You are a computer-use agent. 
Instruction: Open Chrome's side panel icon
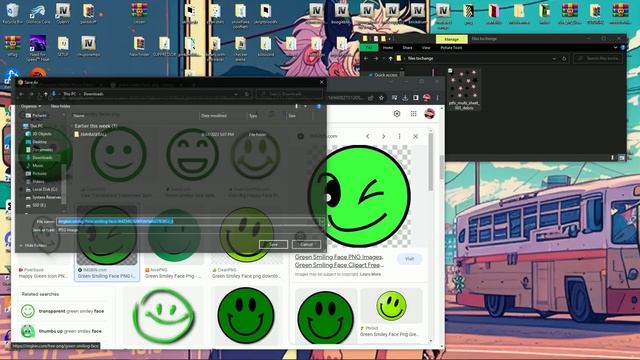tap(416, 98)
